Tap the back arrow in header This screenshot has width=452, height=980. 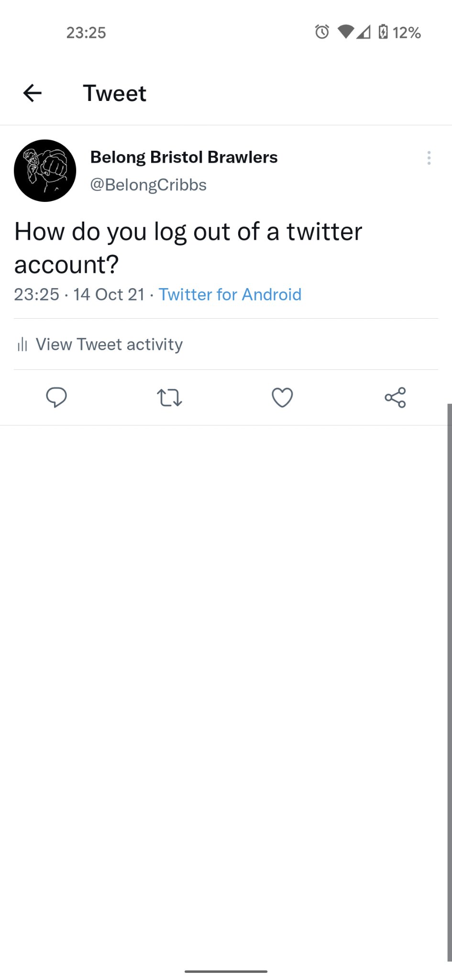click(33, 93)
